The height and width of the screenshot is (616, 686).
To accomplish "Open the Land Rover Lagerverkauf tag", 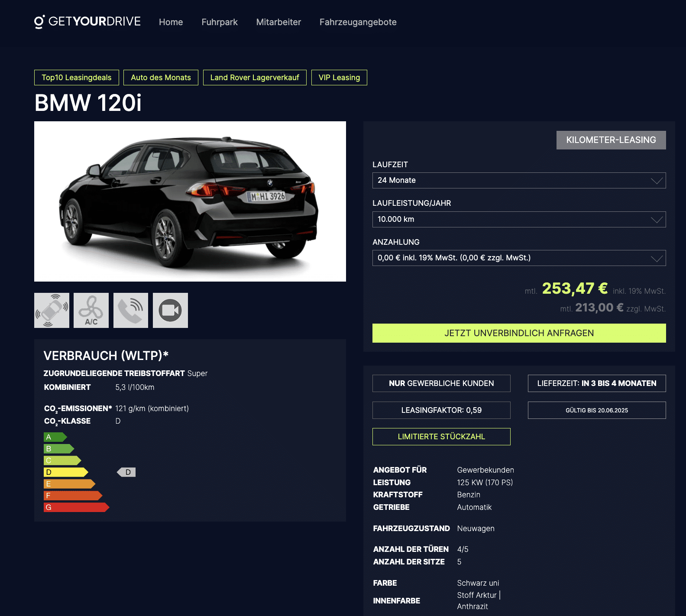I will [255, 78].
